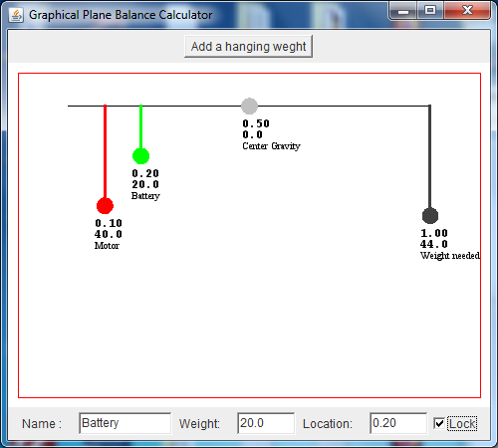Click the Add a hanging weght button
Screen dimensions: 498x448
click(x=248, y=47)
